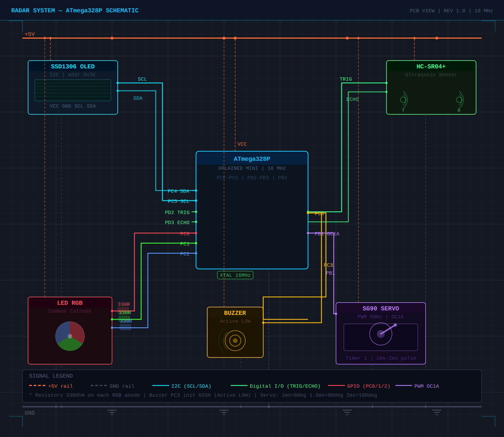Click the GND rail legend swatch

pos(99,386)
